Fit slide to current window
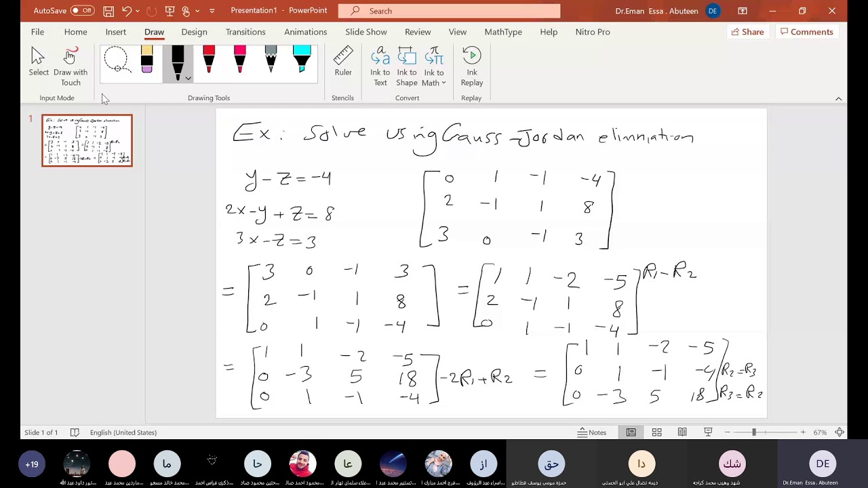Image resolution: width=868 pixels, height=488 pixels. tap(840, 432)
